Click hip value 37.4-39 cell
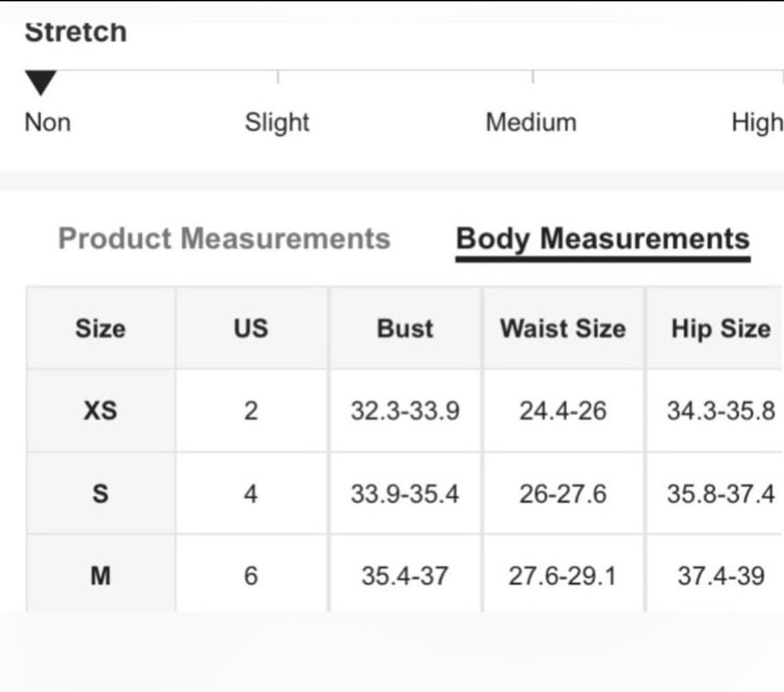 click(720, 575)
